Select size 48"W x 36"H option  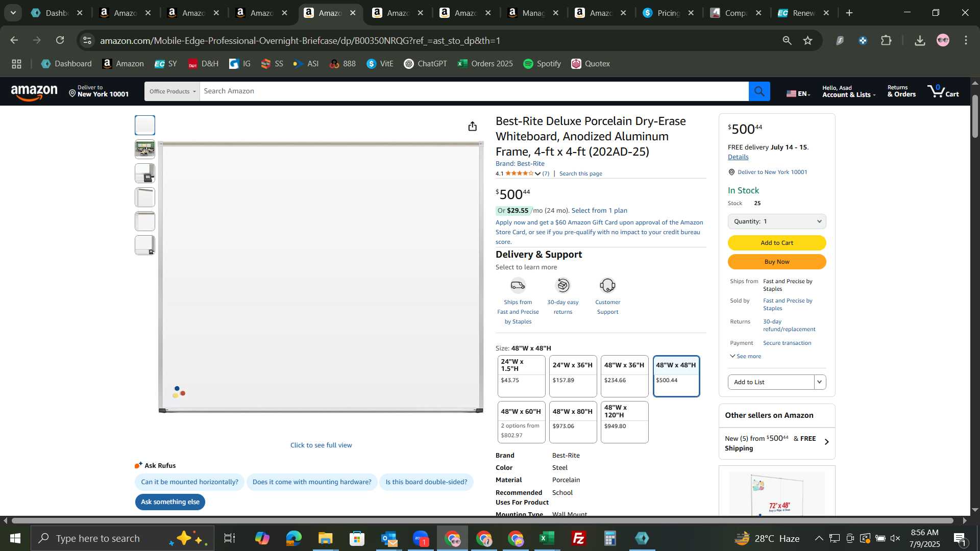click(x=624, y=376)
